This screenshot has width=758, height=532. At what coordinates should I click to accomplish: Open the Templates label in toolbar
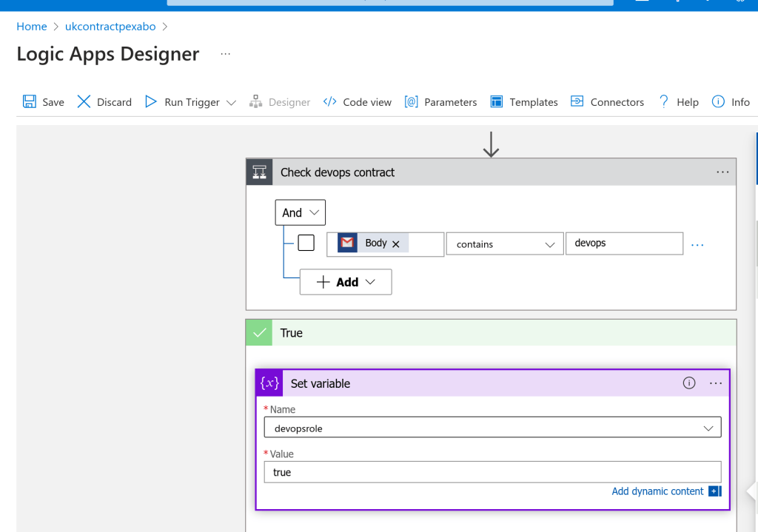pos(534,102)
